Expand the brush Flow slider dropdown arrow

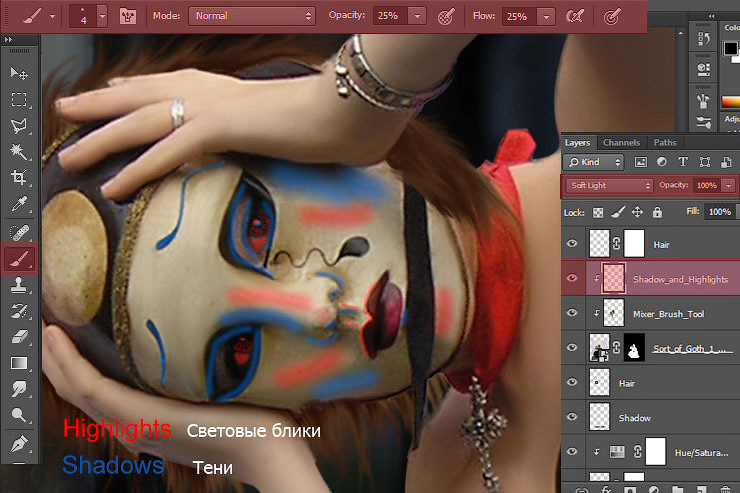click(545, 17)
